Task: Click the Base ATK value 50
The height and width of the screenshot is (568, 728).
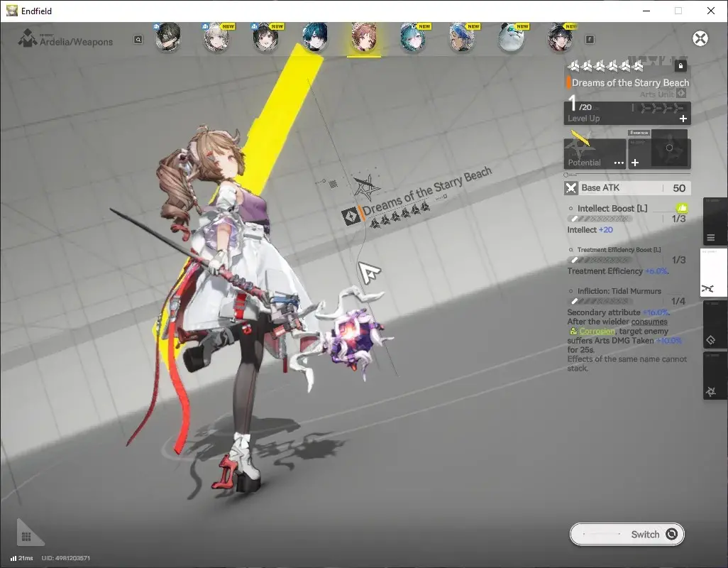Action: 679,188
